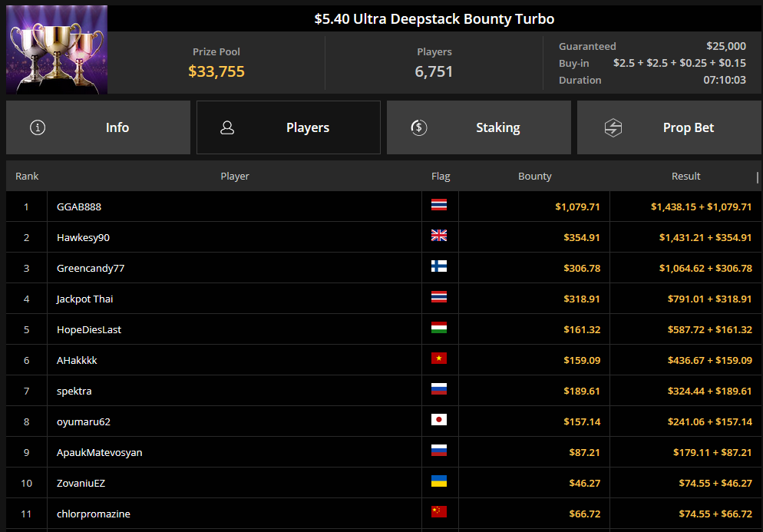Click the Ukraine flag for ZovaniuEZ

pos(439,481)
